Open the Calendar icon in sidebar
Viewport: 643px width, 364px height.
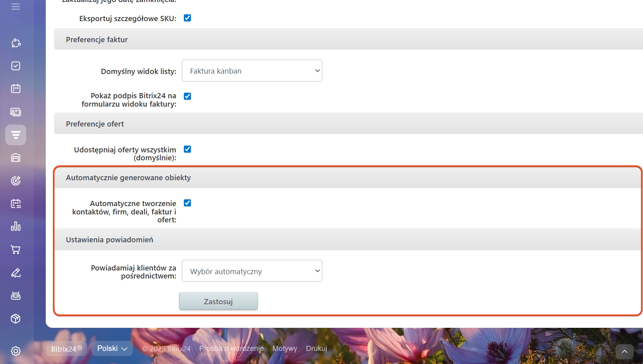tap(16, 89)
